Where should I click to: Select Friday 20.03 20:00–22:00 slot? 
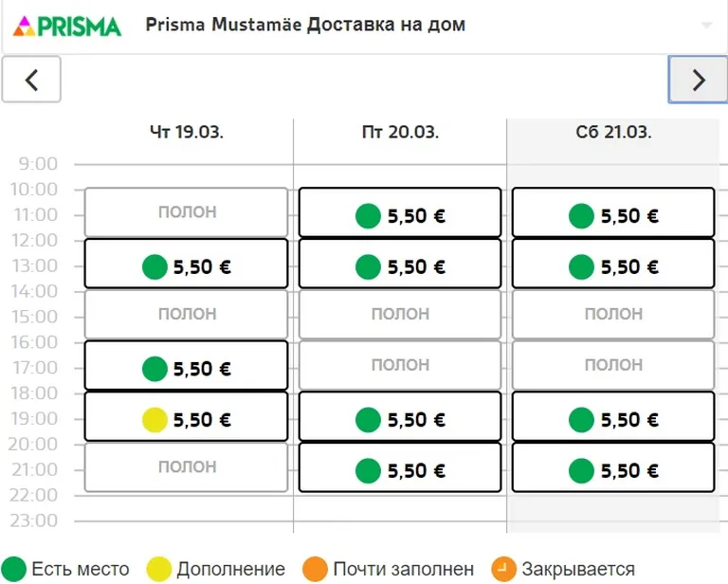pos(399,468)
